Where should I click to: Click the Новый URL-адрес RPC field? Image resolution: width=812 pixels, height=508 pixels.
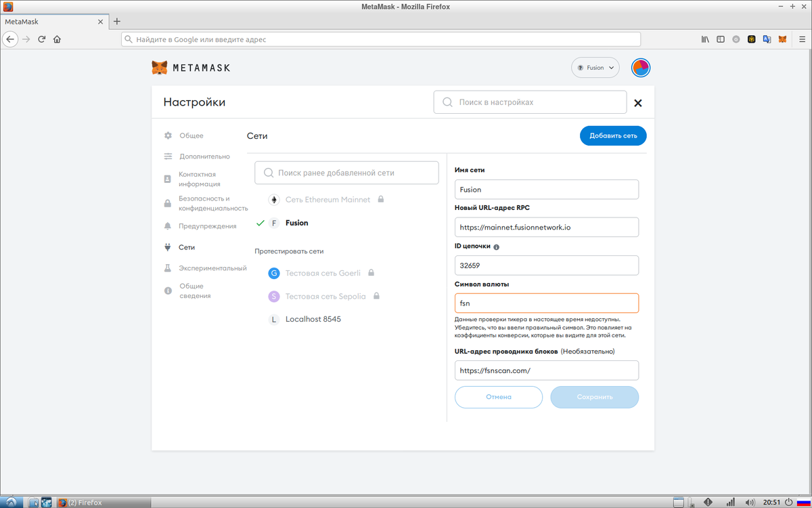coord(547,227)
